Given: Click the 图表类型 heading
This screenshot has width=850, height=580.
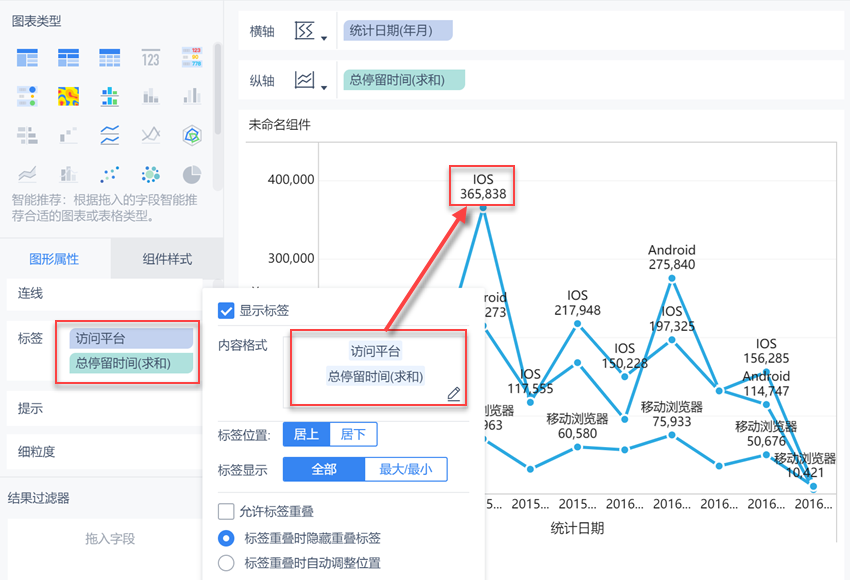Looking at the screenshot, I should (36, 21).
